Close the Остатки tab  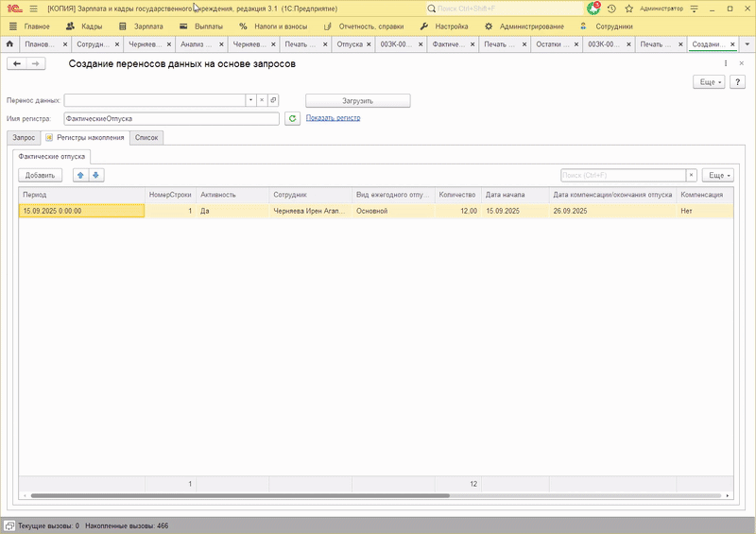576,44
